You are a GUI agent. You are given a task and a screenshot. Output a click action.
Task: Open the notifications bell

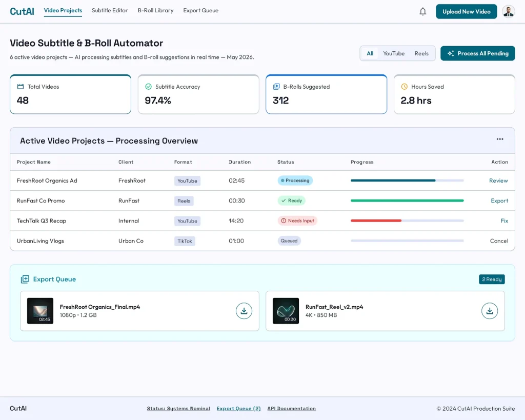pyautogui.click(x=422, y=12)
